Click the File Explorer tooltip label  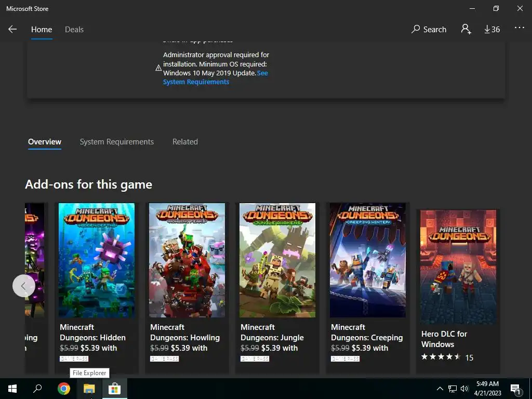coord(89,373)
